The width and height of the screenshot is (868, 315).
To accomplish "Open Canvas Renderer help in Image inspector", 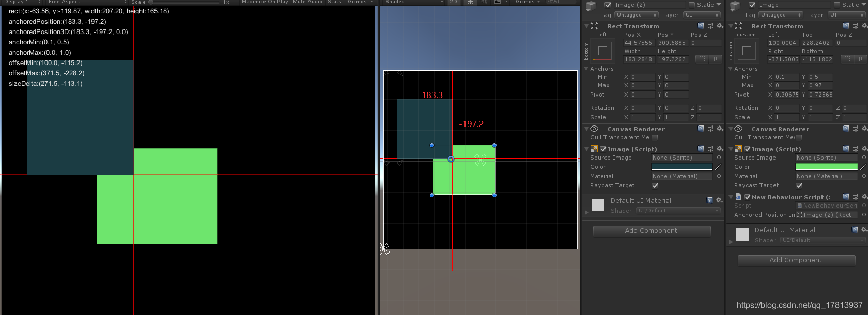I will [x=846, y=129].
